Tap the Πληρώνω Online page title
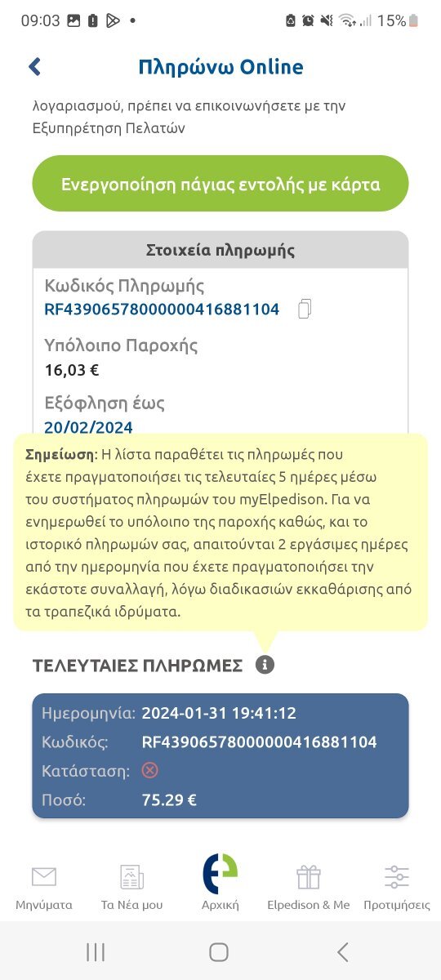Screen dimensions: 441x980 [220, 67]
